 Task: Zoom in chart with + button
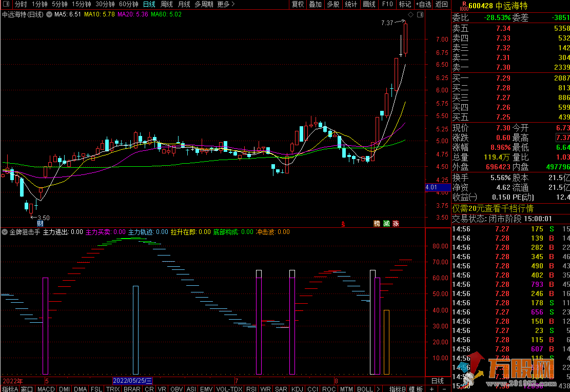432,389
